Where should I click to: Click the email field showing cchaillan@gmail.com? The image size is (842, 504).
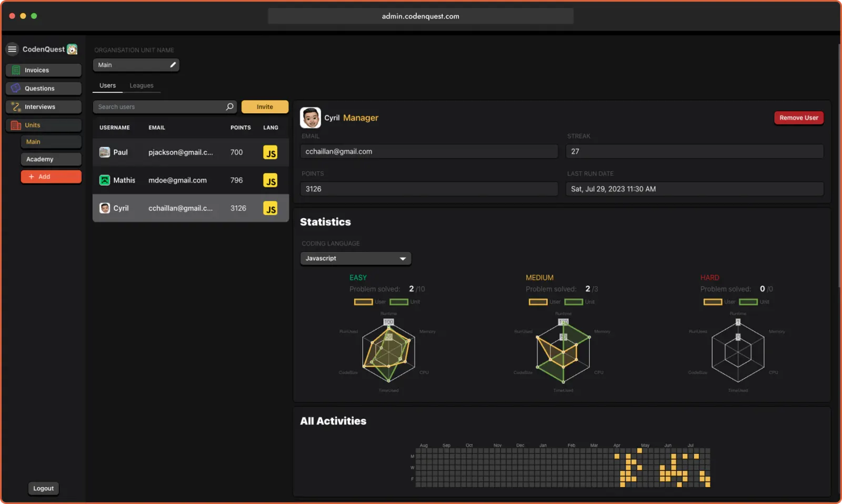pos(429,152)
